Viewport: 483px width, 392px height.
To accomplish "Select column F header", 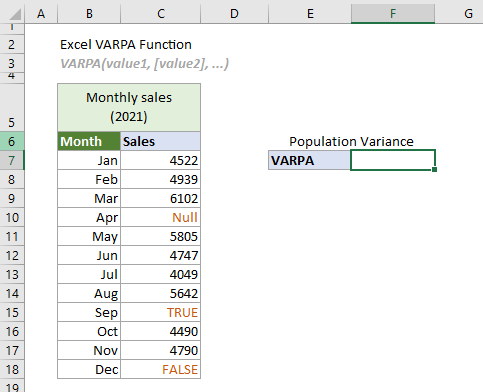I will point(393,14).
